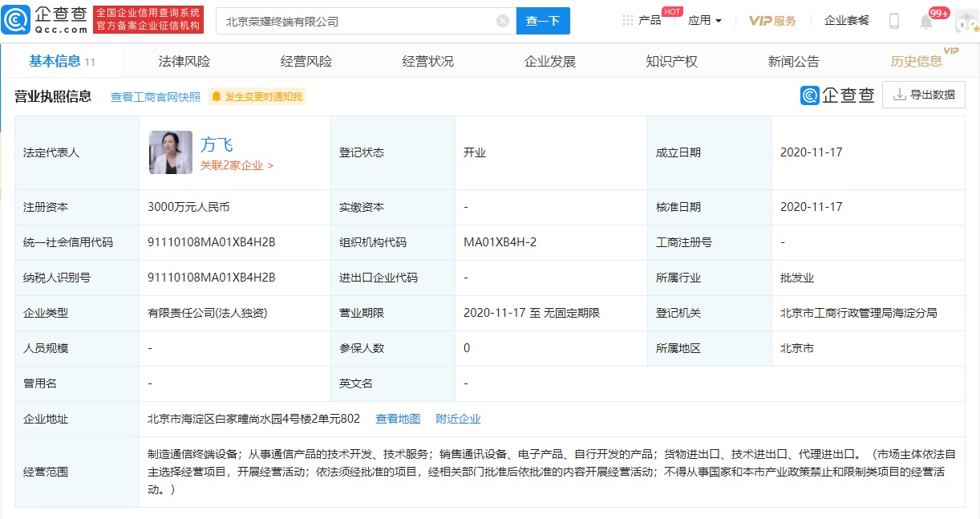Click region value 北京市
Screen dimensions: 980x519
[x=797, y=348]
